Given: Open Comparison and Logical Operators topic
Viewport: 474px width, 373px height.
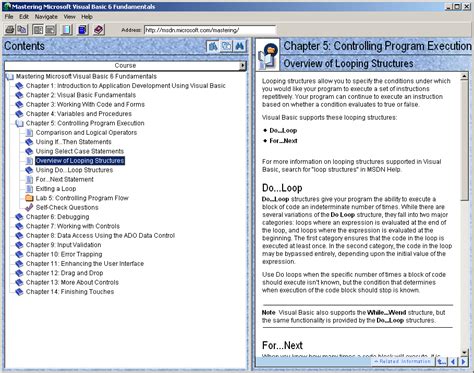Looking at the screenshot, I should click(x=86, y=132).
